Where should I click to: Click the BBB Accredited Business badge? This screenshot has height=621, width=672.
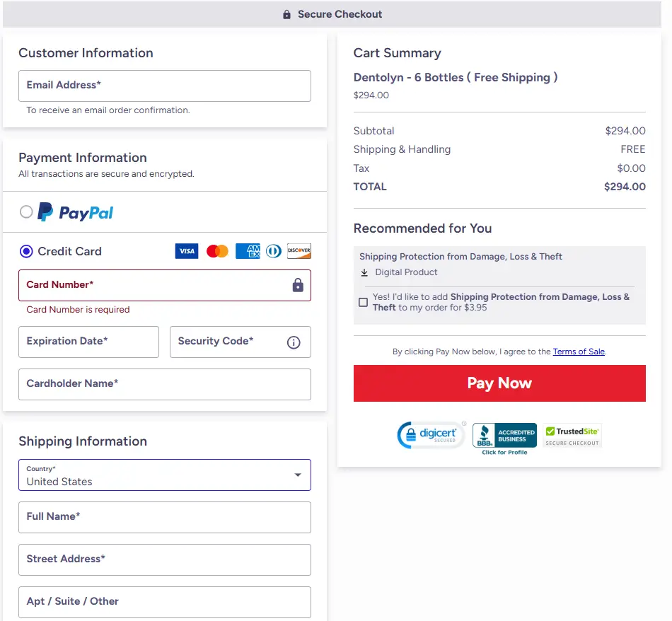pyautogui.click(x=504, y=436)
